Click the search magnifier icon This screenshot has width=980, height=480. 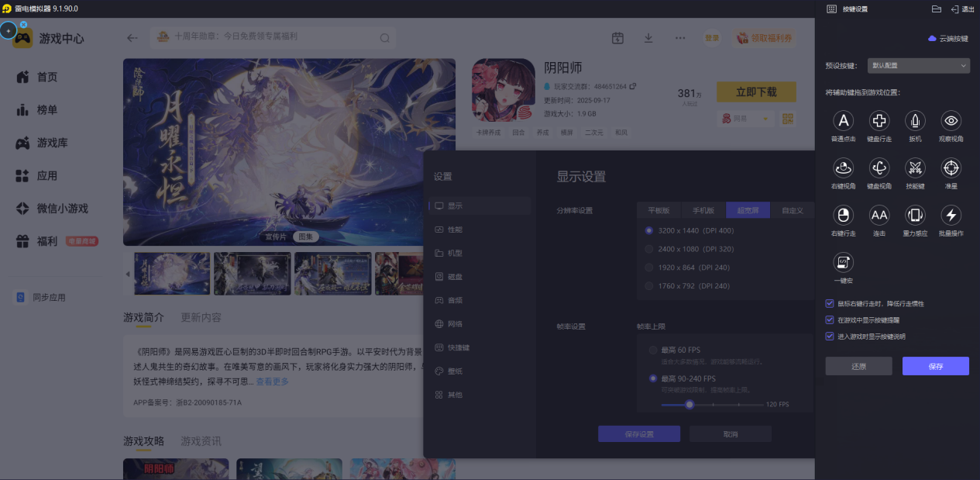click(x=385, y=37)
